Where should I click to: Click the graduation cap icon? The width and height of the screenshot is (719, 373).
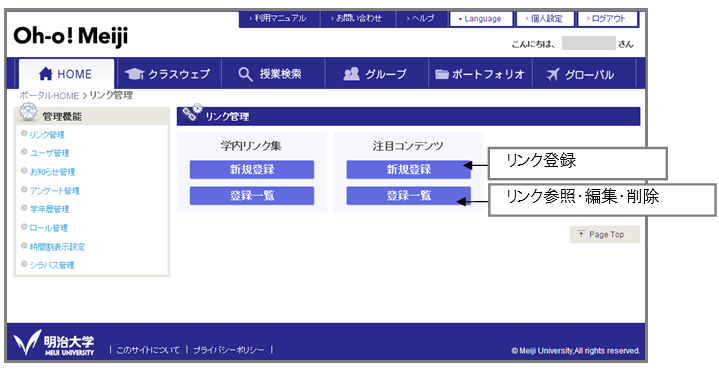tap(134, 73)
